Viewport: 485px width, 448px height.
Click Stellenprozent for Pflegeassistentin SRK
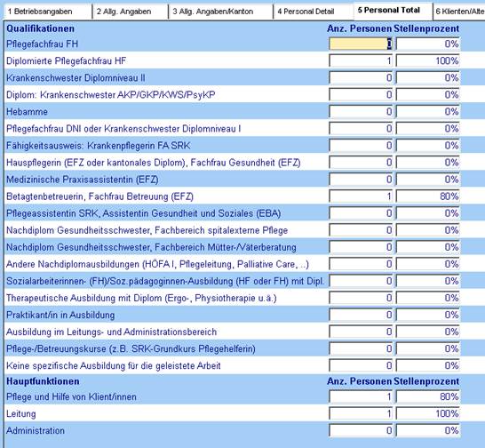[x=428, y=213]
